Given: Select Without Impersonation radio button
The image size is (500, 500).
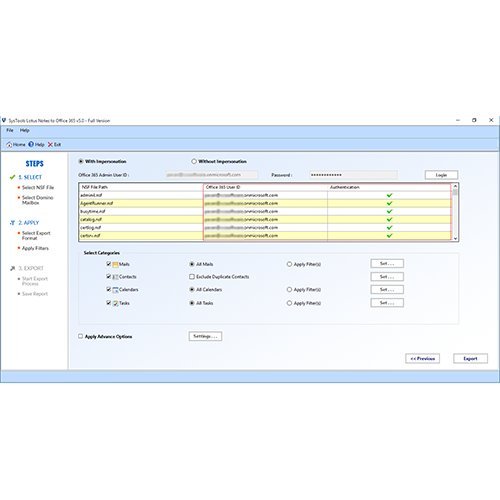Looking at the screenshot, I should point(194,161).
